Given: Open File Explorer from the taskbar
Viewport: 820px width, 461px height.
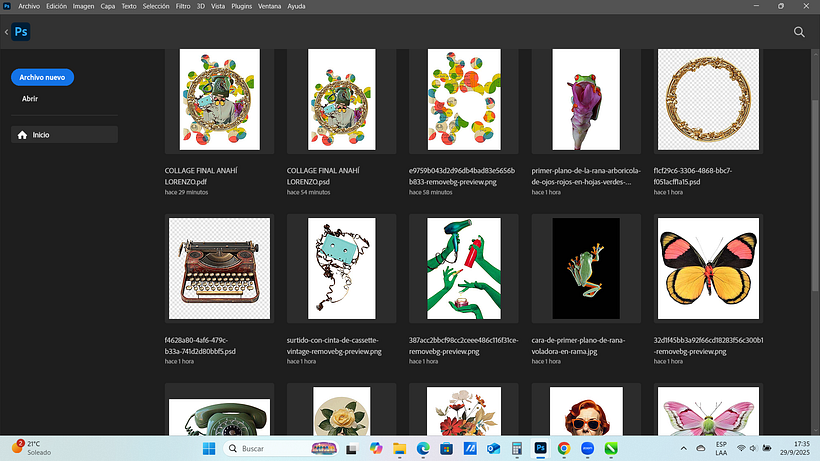Looking at the screenshot, I should coord(399,449).
